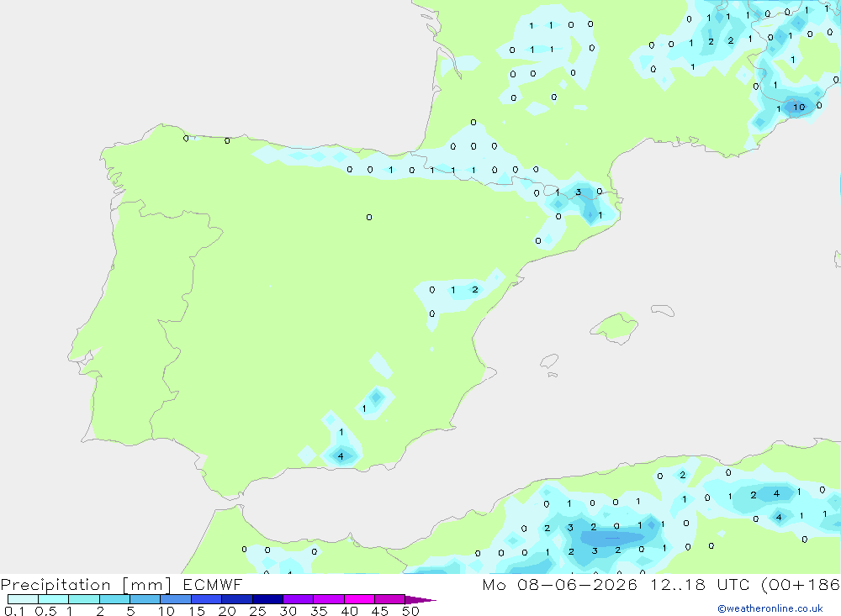Click the "Precipitation [mm]" title text
The width and height of the screenshot is (841, 616).
(86, 585)
